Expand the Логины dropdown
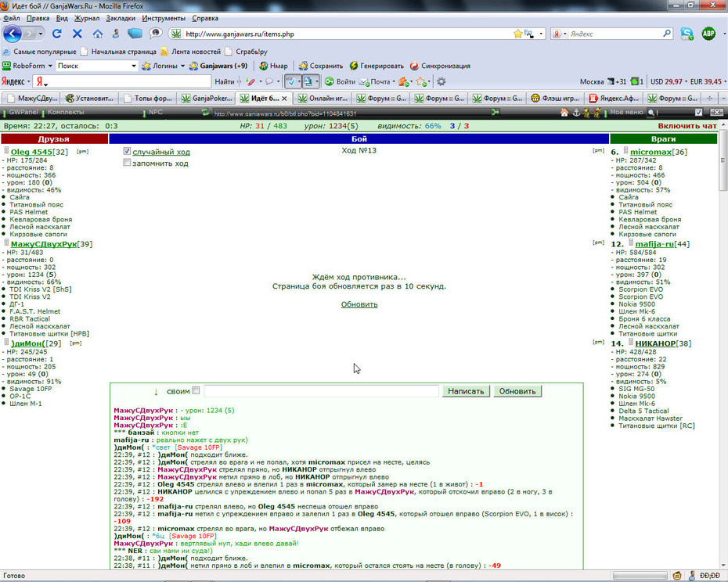This screenshot has height=582, width=728. tap(182, 66)
